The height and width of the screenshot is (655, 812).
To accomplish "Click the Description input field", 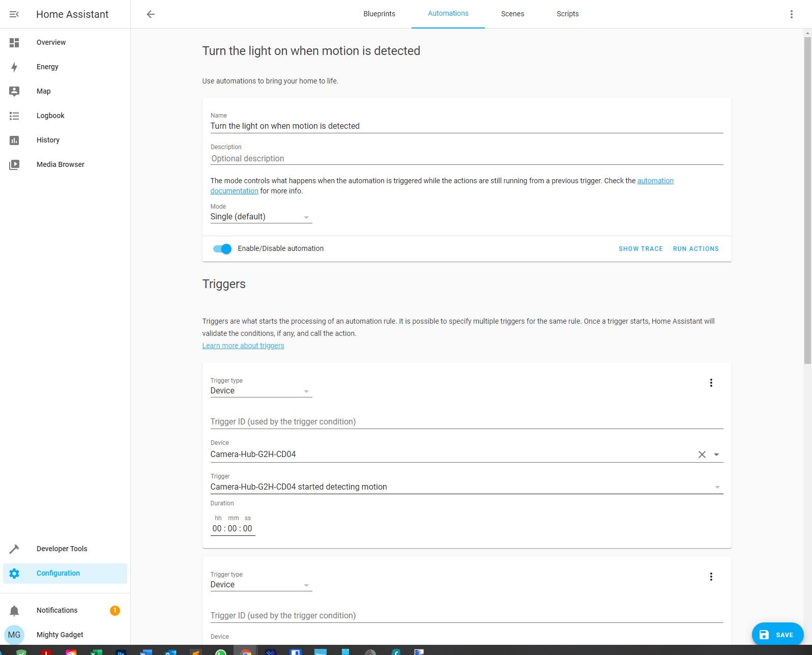I will pyautogui.click(x=466, y=159).
